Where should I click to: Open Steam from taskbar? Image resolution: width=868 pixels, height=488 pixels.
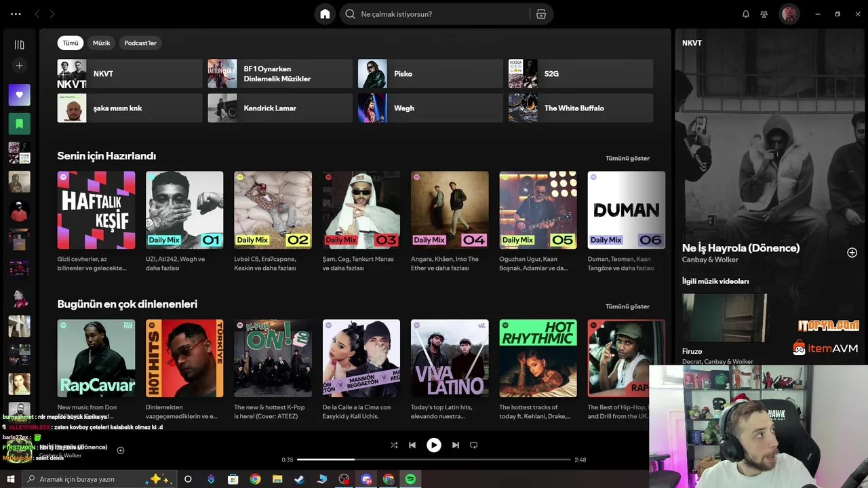[x=298, y=479]
